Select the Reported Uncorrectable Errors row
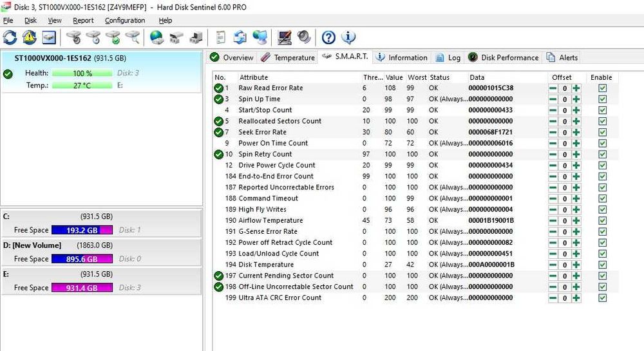The image size is (644, 351). coord(415,187)
